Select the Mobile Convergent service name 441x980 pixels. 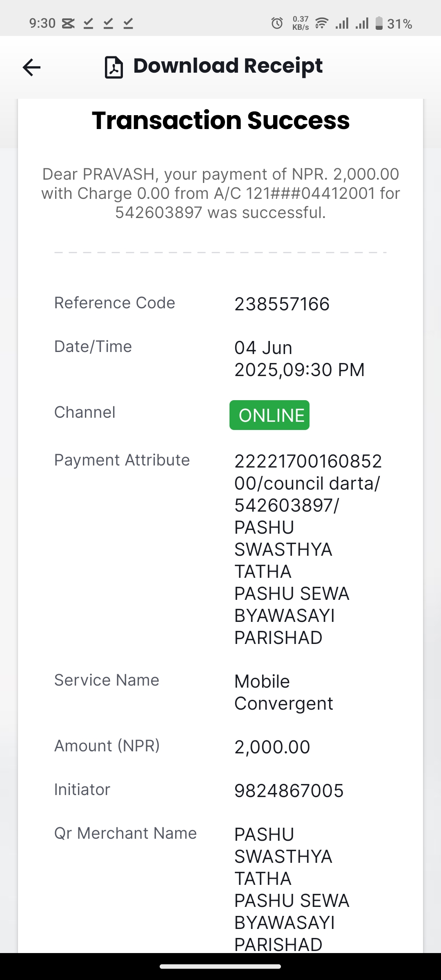284,693
